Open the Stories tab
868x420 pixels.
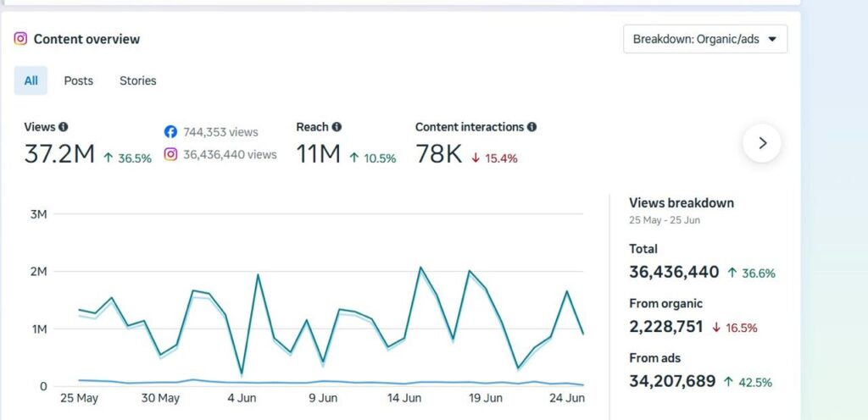point(138,80)
